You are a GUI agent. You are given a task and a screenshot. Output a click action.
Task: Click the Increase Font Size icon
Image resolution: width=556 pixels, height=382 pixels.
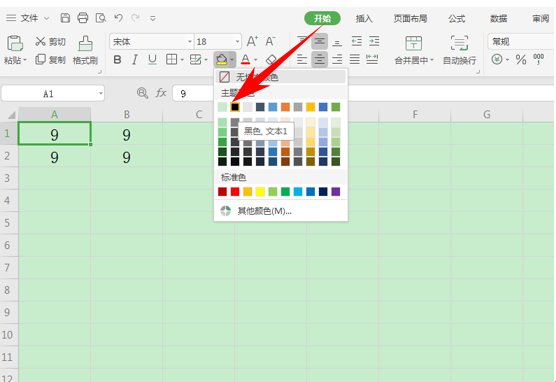pos(252,41)
